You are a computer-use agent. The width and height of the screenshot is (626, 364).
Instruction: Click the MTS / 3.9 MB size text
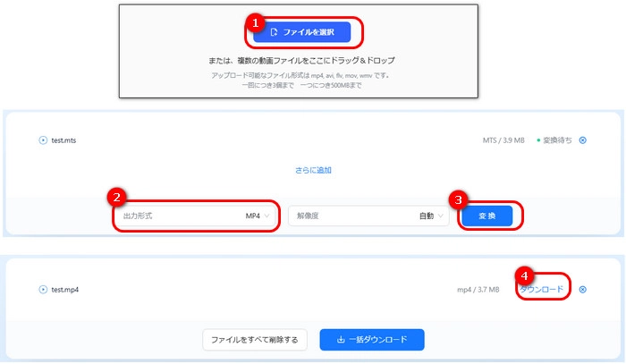coord(503,140)
